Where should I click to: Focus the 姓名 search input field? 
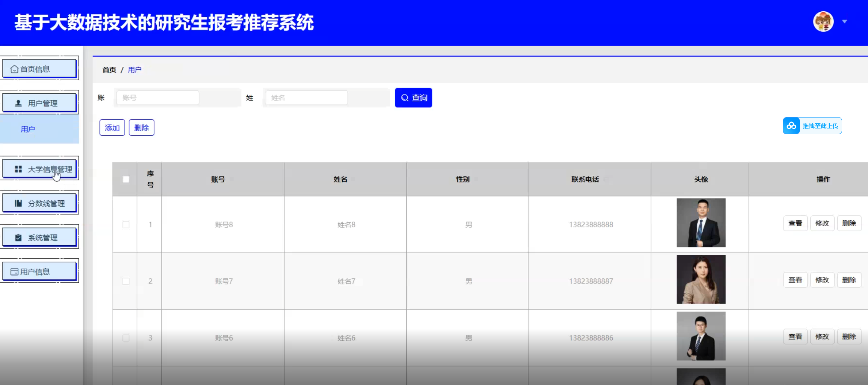click(x=307, y=98)
